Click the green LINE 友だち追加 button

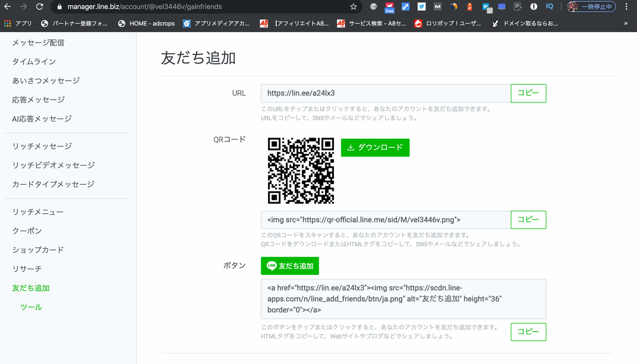tap(290, 266)
